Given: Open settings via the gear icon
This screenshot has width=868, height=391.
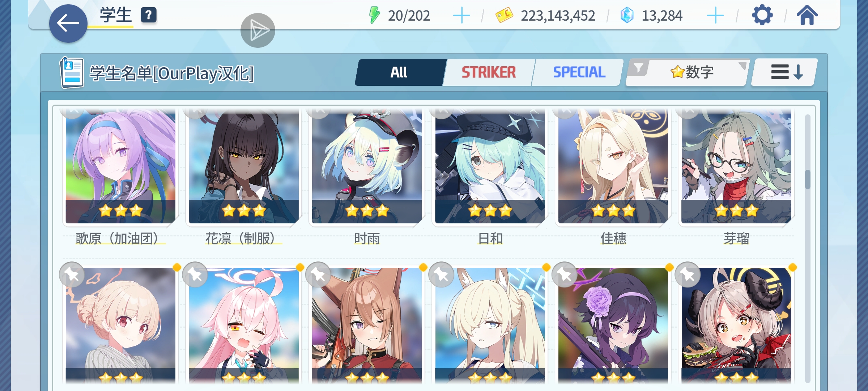Looking at the screenshot, I should point(762,15).
